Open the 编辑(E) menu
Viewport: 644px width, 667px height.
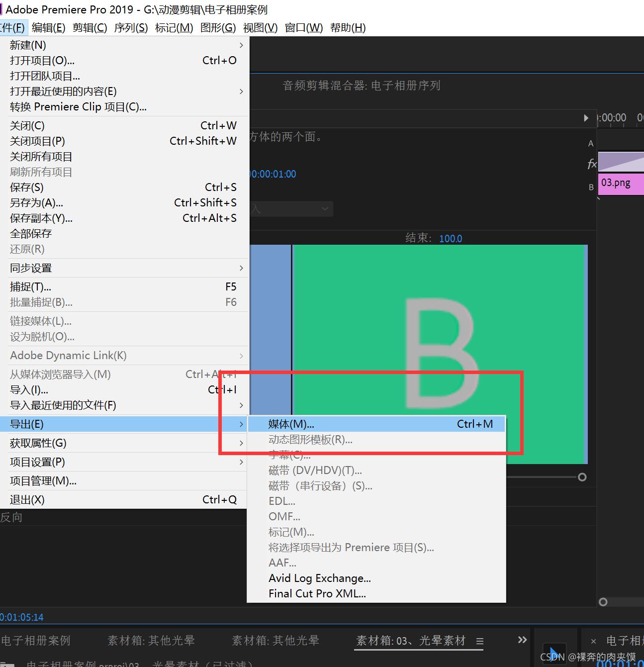(48, 28)
